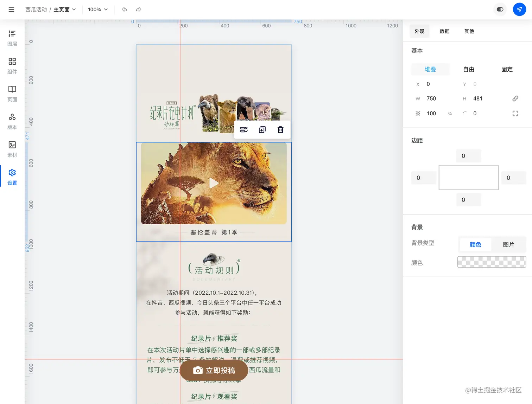
Task: Select the 堆叠 layout mode
Action: (x=430, y=70)
